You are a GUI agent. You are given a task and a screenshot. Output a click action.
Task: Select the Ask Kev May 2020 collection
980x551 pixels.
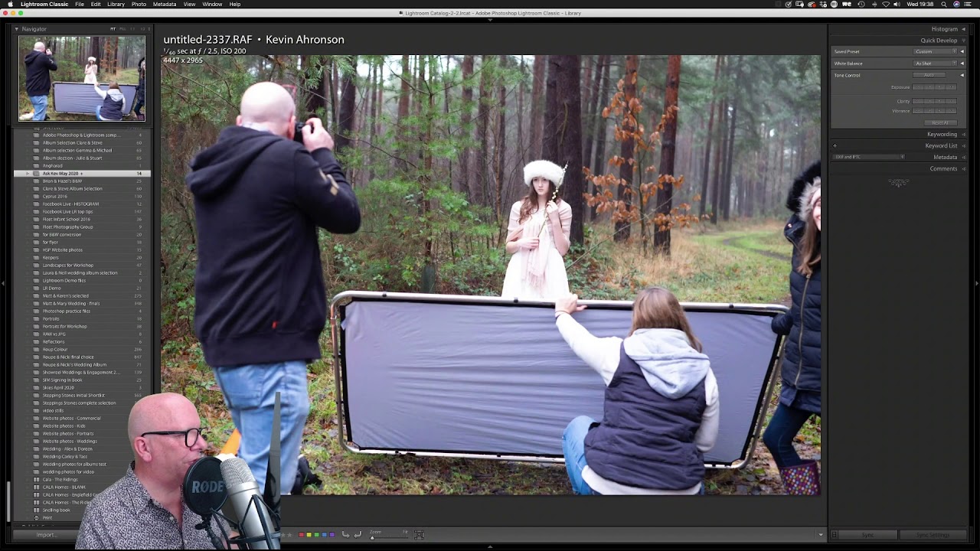click(x=82, y=174)
